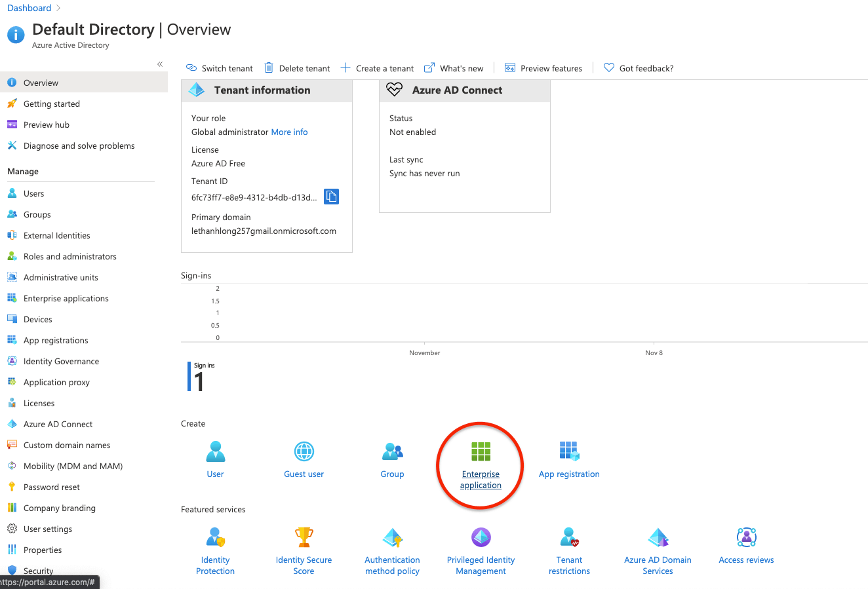The image size is (868, 589).
Task: Click Got feedback? in the toolbar
Action: click(x=639, y=68)
